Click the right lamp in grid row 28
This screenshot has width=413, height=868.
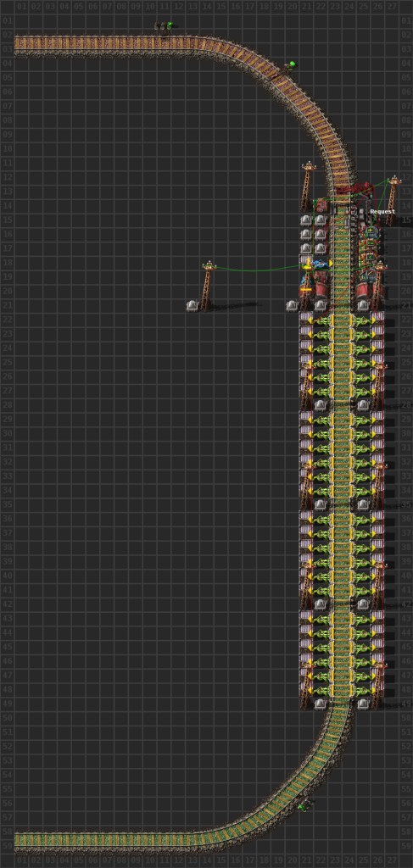coord(363,404)
